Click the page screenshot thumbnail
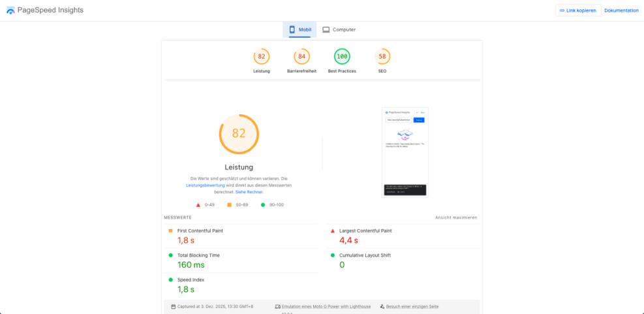This screenshot has height=314, width=644. (x=405, y=153)
